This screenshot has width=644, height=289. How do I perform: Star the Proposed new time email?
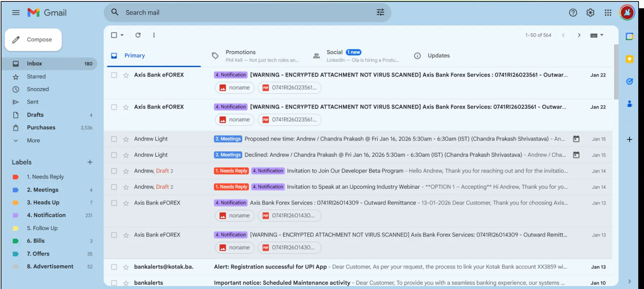pyautogui.click(x=126, y=139)
